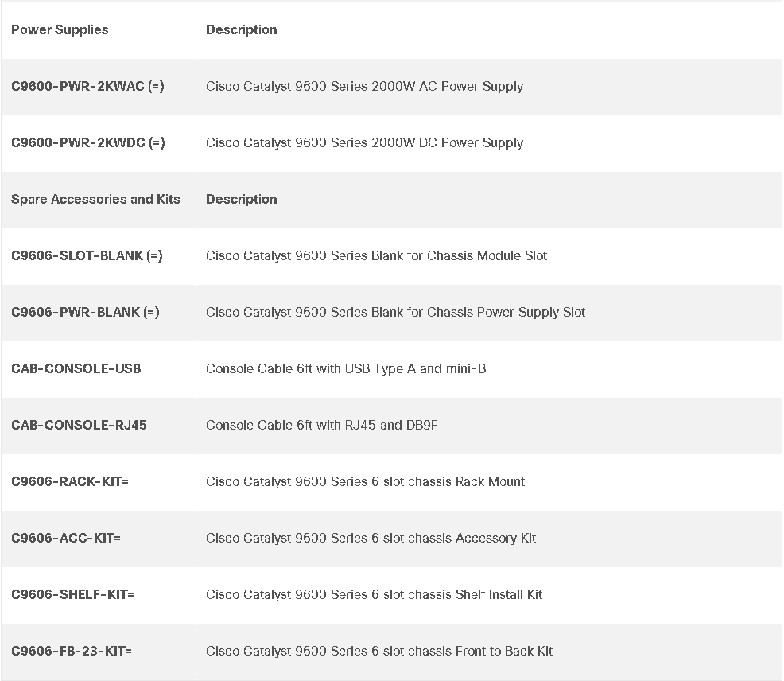Click the CAB-CONSOLE-USB part number
The image size is (784, 681).
click(76, 369)
